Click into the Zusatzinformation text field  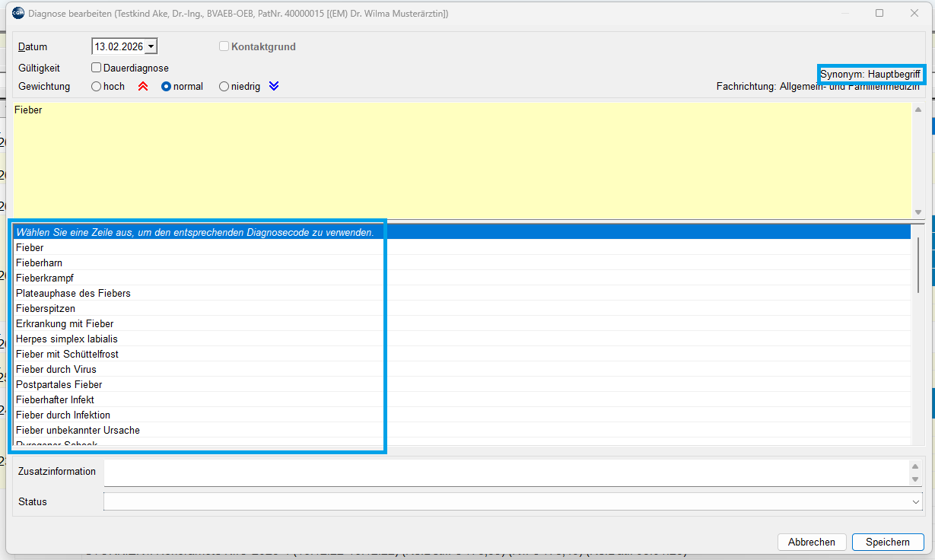pyautogui.click(x=506, y=472)
